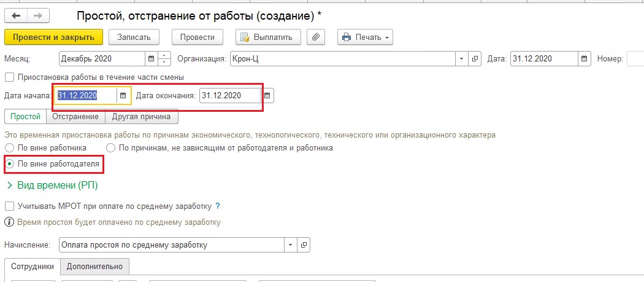
Task: Click the Провести и закрыть button
Action: 53,37
